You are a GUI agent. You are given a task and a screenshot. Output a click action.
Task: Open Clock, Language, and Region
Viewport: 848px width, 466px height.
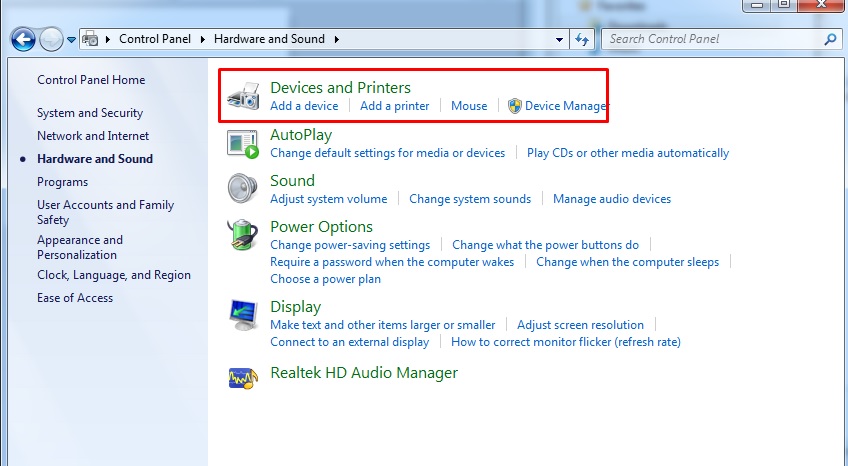pyautogui.click(x=114, y=275)
